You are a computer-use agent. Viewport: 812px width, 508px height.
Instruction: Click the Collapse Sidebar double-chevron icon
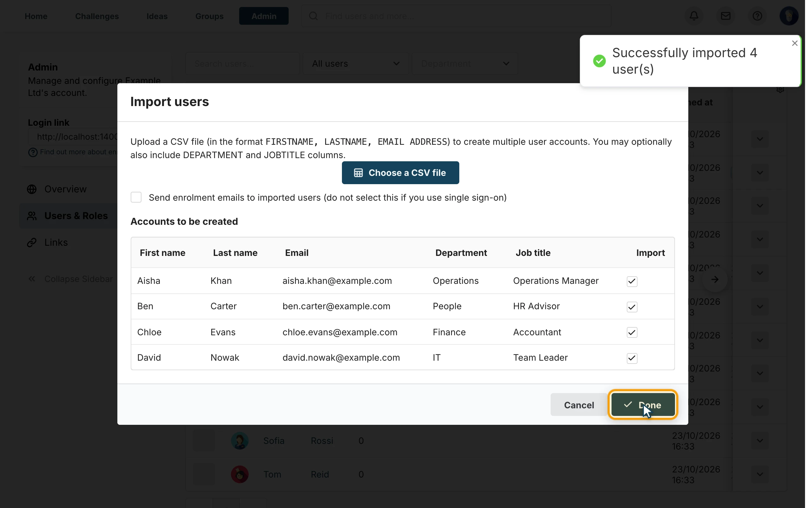click(x=32, y=279)
